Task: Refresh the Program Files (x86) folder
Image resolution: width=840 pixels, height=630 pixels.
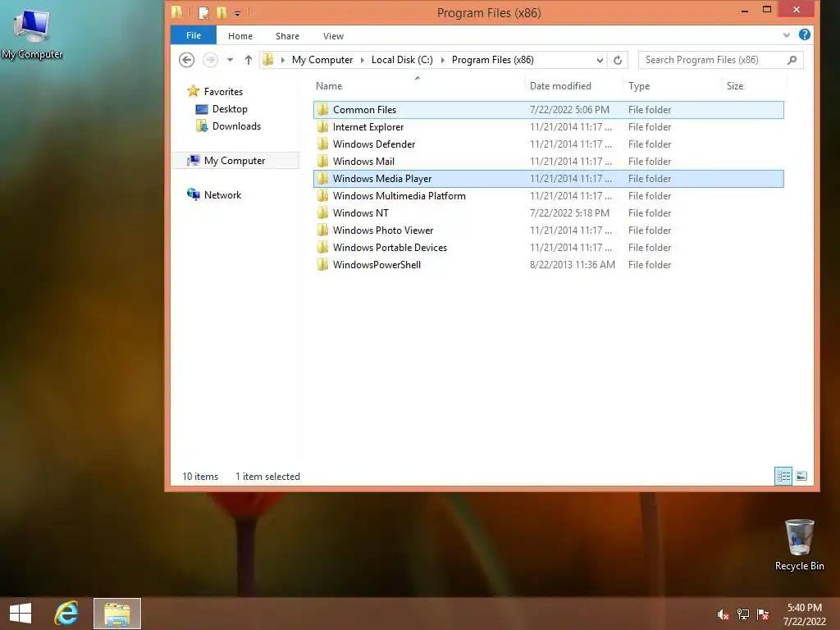Action: tap(617, 60)
